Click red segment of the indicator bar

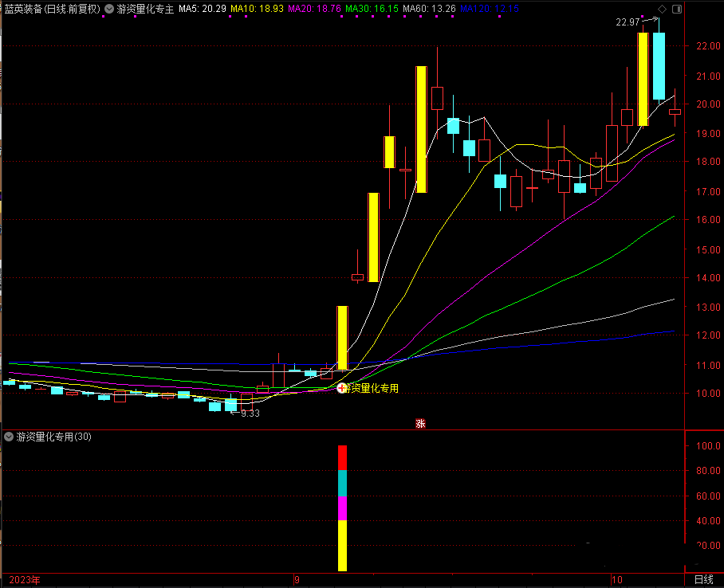tap(343, 457)
